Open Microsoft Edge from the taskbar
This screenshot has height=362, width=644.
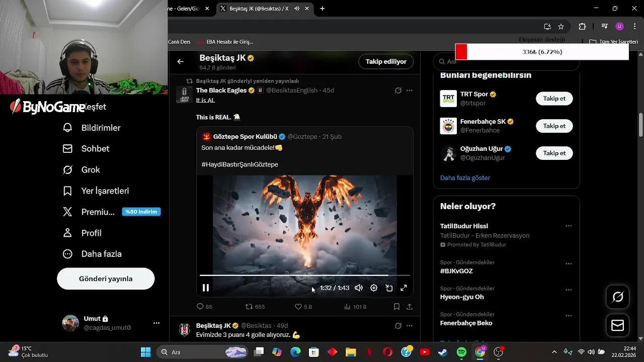[x=295, y=352]
